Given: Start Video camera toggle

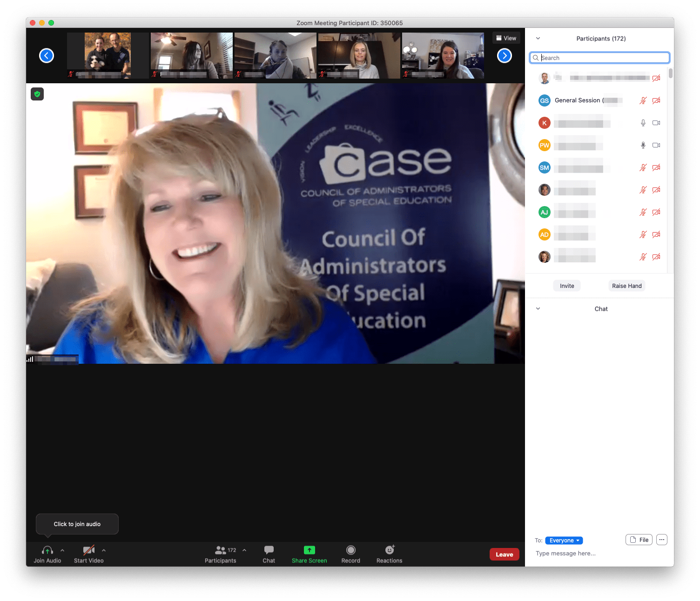Looking at the screenshot, I should point(88,550).
